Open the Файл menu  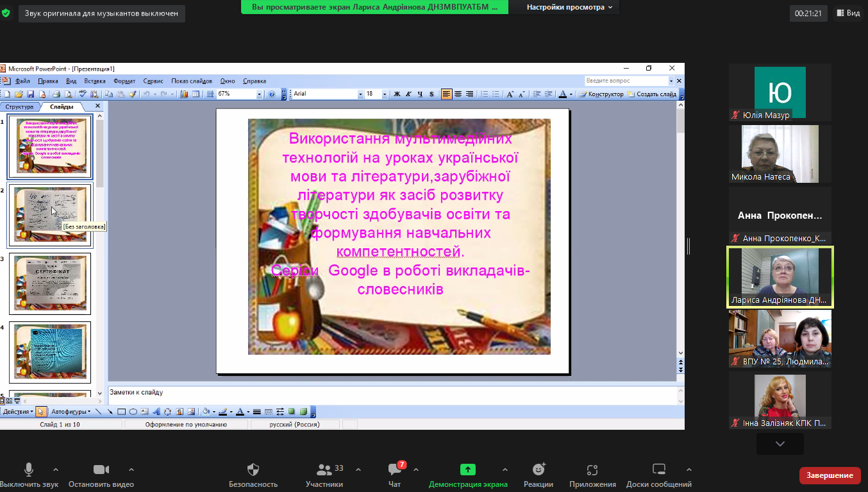[x=22, y=81]
